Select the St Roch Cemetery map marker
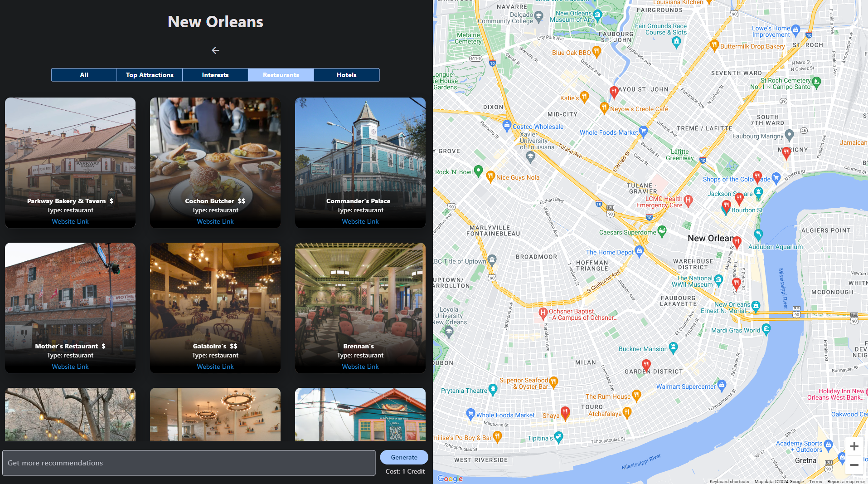868x484 pixels. click(x=816, y=82)
